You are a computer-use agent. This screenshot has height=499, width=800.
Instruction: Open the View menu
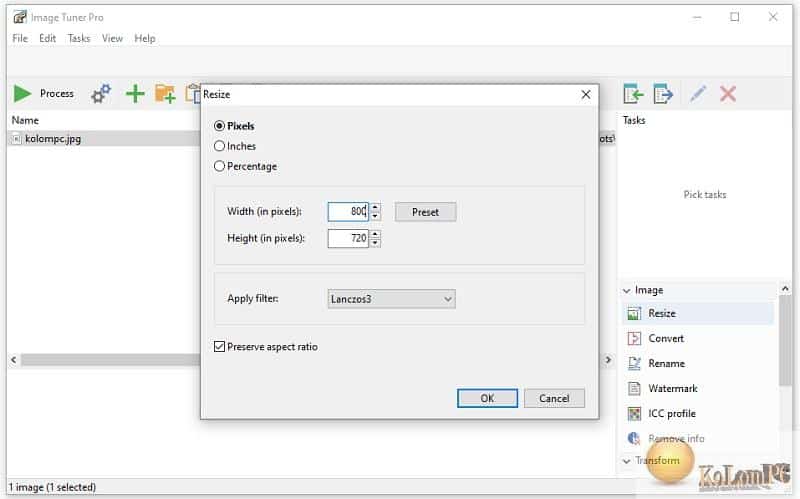(112, 38)
